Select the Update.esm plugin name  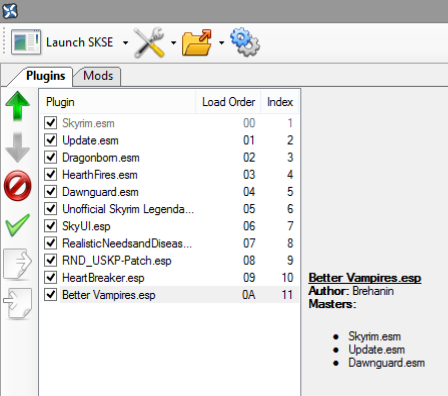[x=90, y=140]
